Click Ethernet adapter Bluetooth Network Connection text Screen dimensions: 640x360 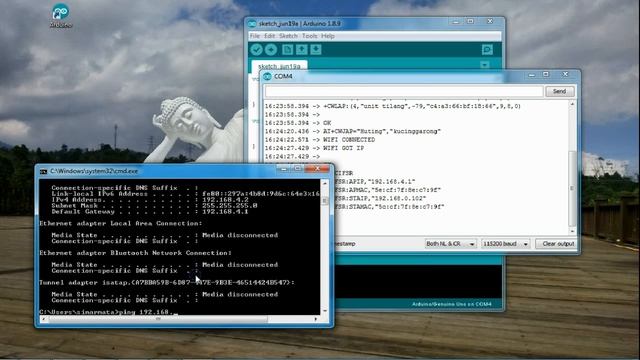click(136, 253)
